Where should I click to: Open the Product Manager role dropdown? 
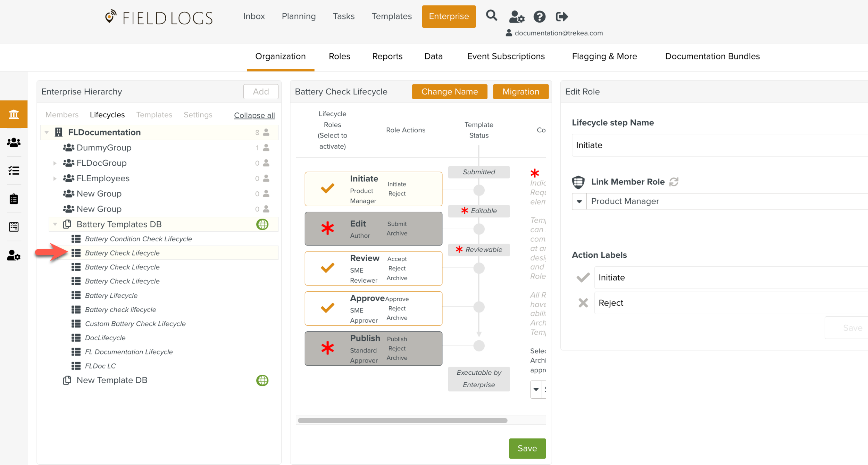579,201
